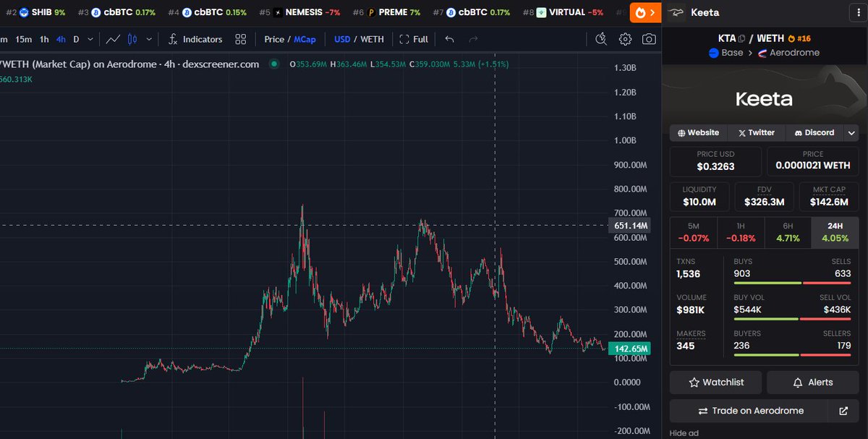Select the 24H stats tab
The width and height of the screenshot is (868, 439).
point(835,232)
